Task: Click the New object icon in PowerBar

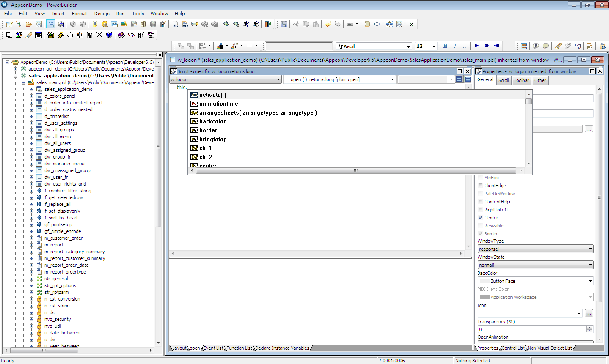Action: (x=9, y=24)
